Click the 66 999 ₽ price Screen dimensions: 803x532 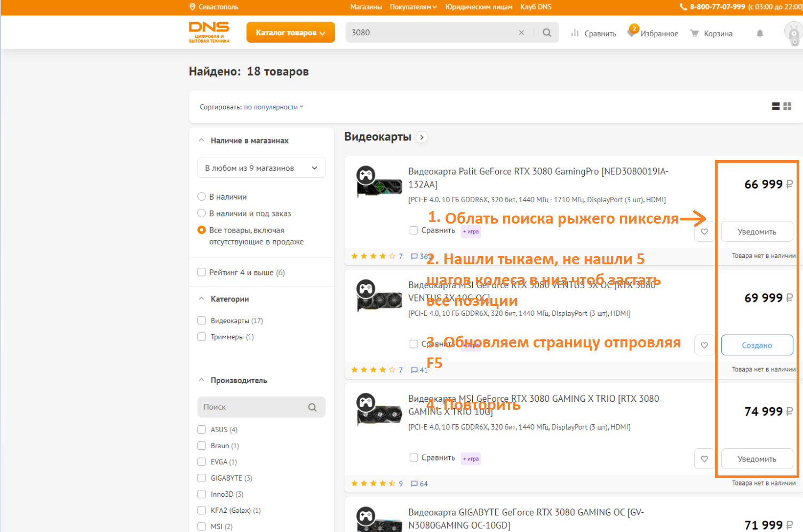[x=769, y=184]
